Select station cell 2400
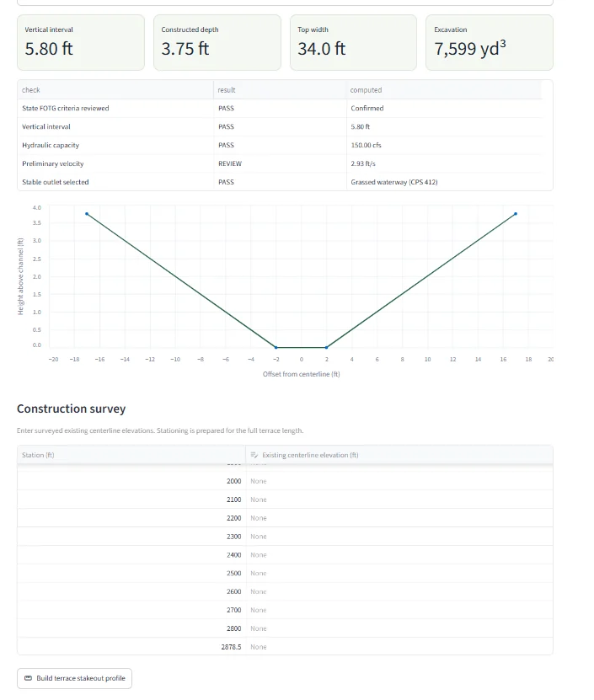Screen dimensions: 594x700 pos(131,555)
